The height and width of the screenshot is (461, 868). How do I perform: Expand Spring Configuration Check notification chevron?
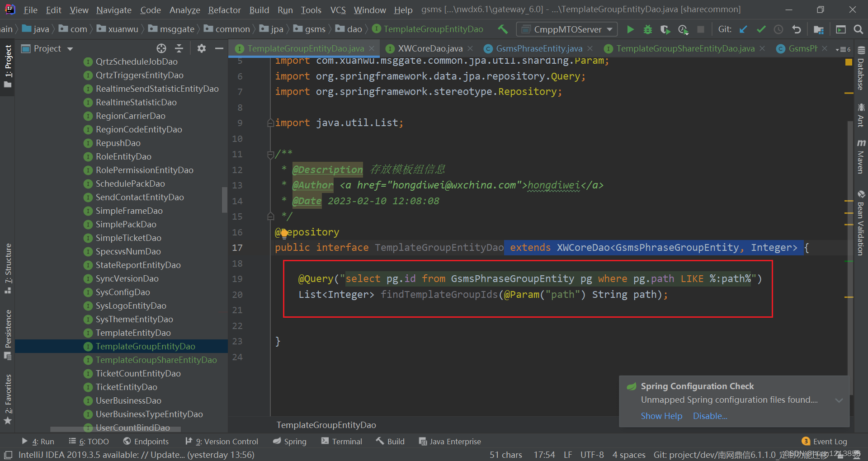(x=839, y=400)
